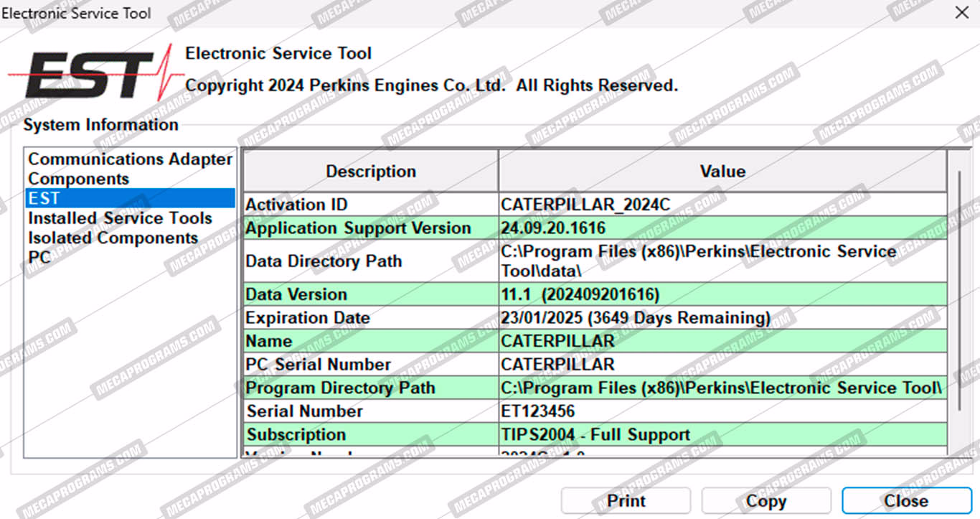
Task: Click the Program Directory Path value
Action: coord(722,388)
